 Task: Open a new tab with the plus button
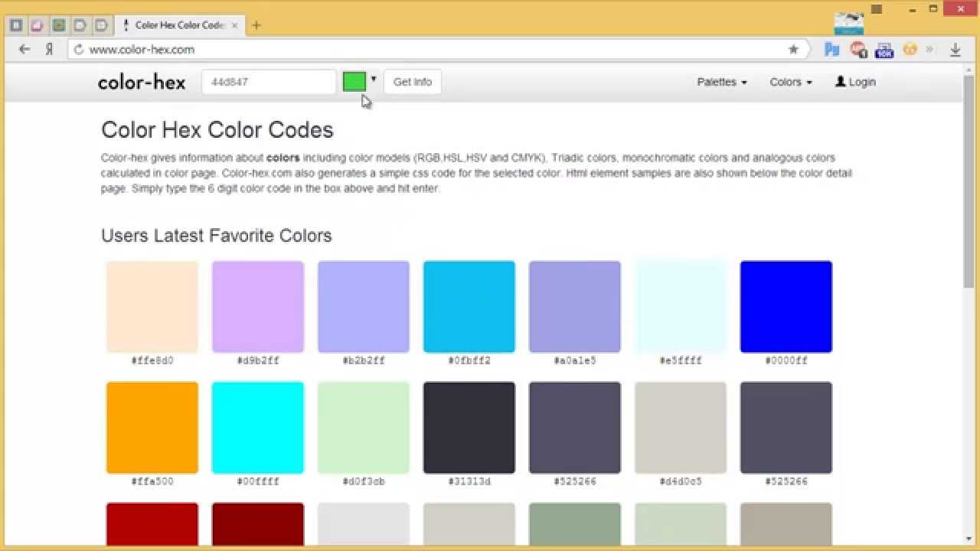click(256, 25)
